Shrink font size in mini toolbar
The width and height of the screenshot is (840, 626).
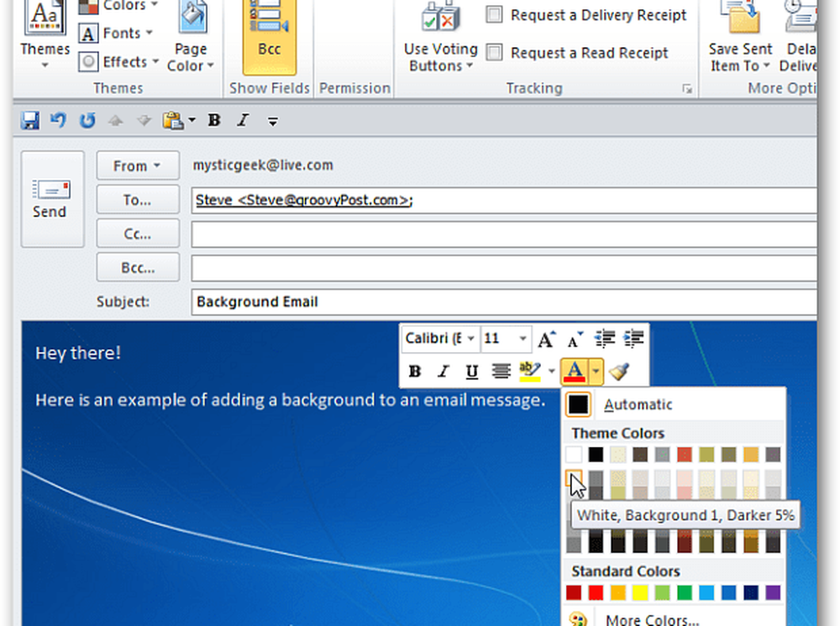(x=575, y=339)
